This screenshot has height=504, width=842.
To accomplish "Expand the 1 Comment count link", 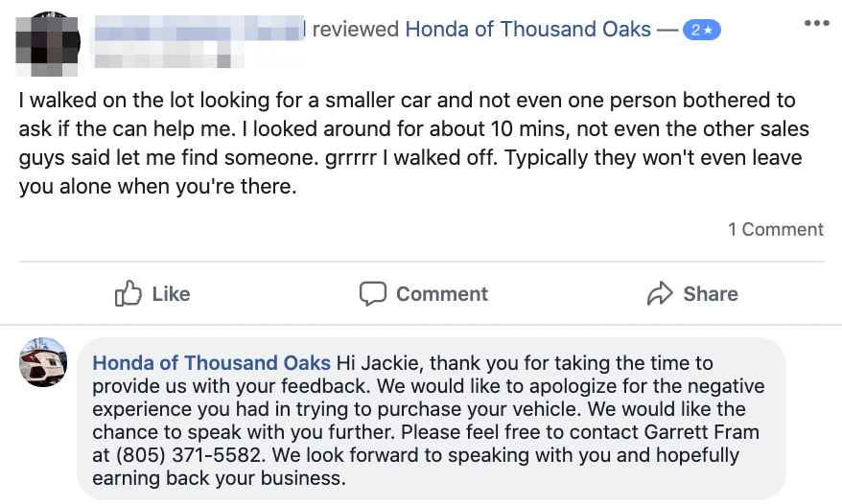I will [x=775, y=229].
